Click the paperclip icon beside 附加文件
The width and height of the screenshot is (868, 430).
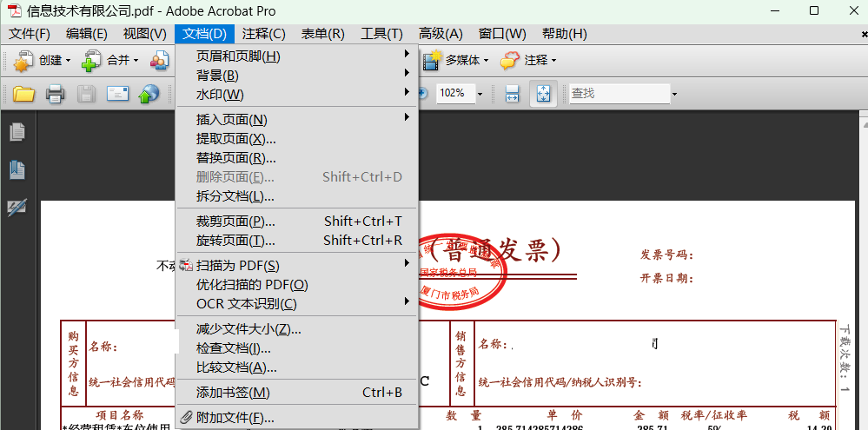pyautogui.click(x=187, y=417)
